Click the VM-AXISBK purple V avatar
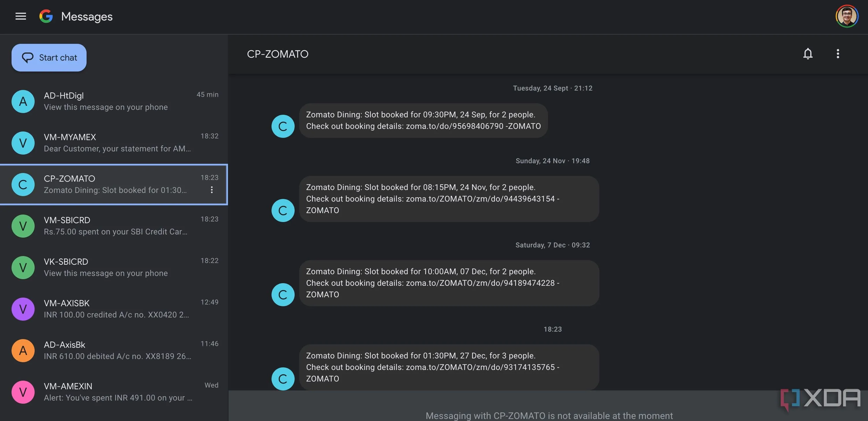This screenshot has width=868, height=421. click(23, 309)
